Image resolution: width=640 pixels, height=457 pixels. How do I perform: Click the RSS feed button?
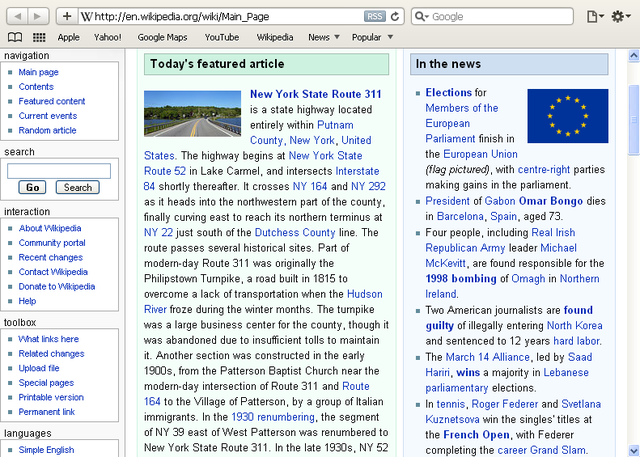point(374,16)
